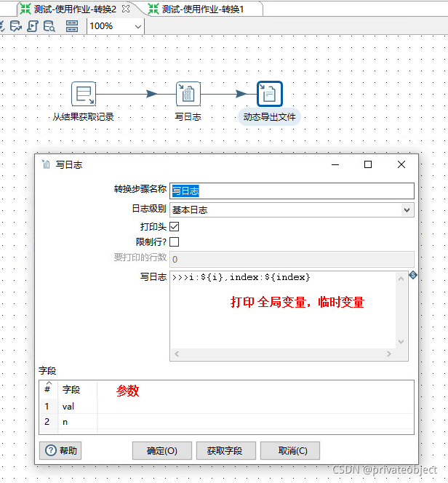Click the 帮助 button
This screenshot has height=483, width=448.
click(x=60, y=451)
